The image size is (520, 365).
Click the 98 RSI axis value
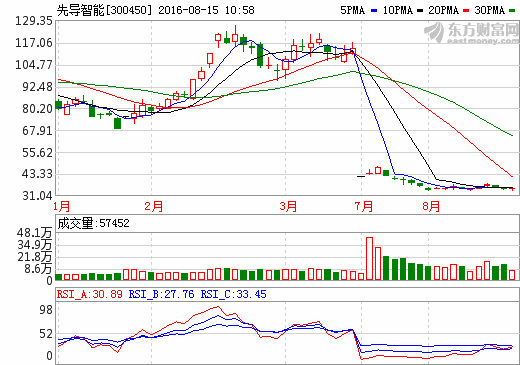[46, 310]
